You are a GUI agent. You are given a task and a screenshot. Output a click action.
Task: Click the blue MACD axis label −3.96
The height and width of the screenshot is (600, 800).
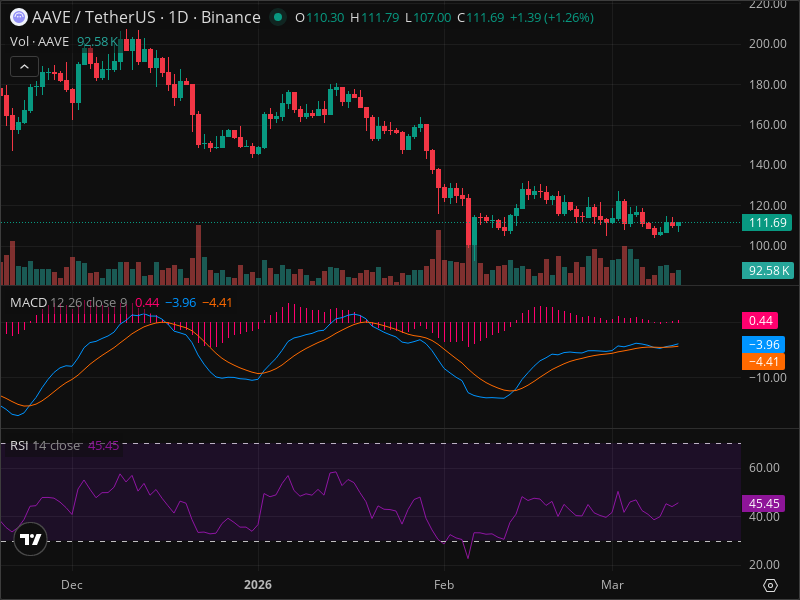(x=763, y=344)
